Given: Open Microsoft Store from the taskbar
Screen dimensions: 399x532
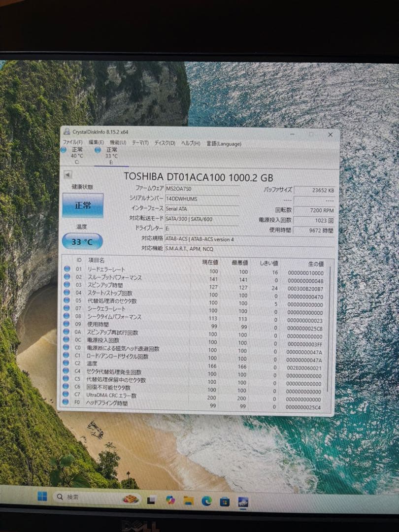Looking at the screenshot, I should click(x=225, y=501).
